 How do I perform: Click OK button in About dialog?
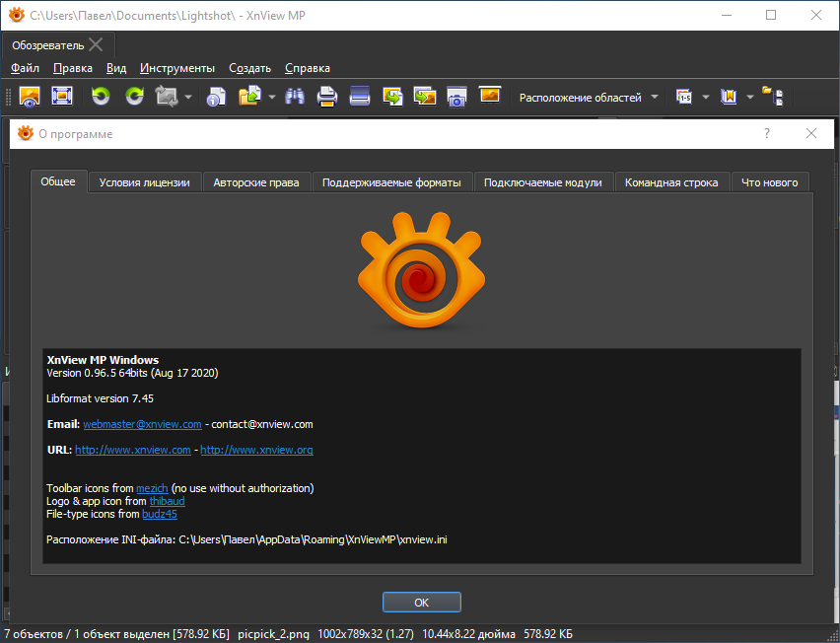(x=422, y=603)
